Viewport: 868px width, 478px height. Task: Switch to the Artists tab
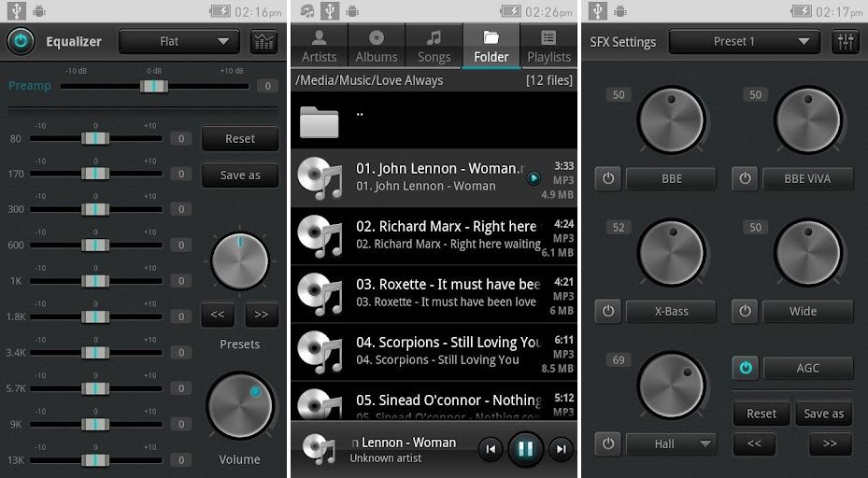coord(319,46)
